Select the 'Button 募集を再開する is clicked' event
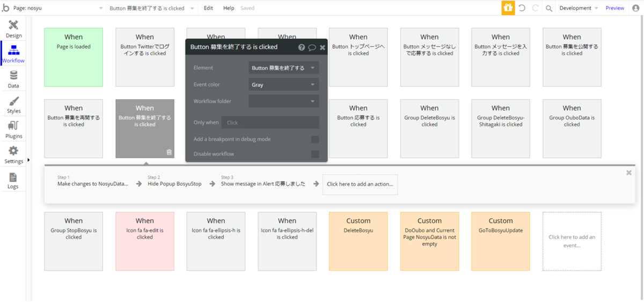The height and width of the screenshot is (302, 644). [74, 128]
